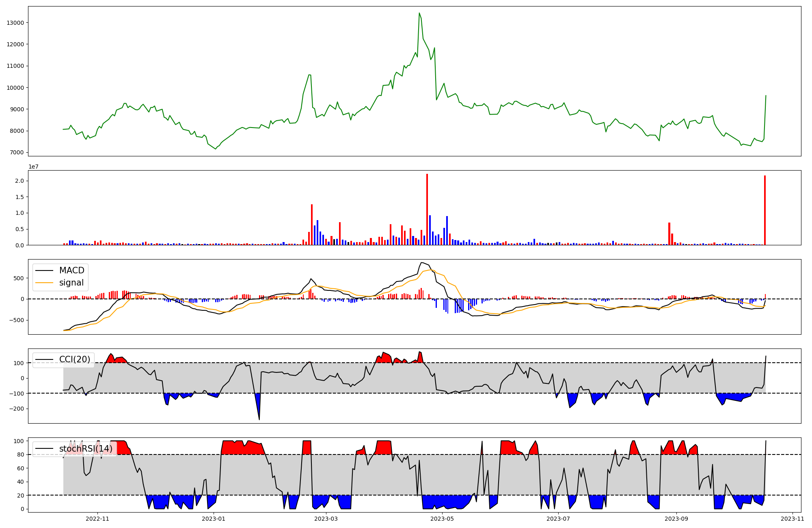Click the tallest red volume bar near 2023-05
The image size is (812, 528).
(427, 209)
